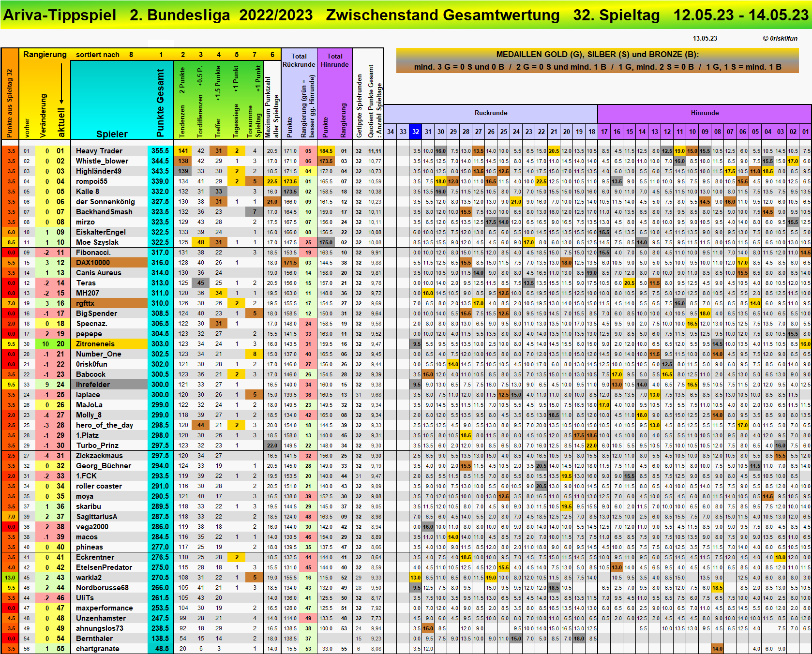Image resolution: width=812 pixels, height=654 pixels.
Task: Click the Medaillen Gold Silber Bronze legend
Action: pyautogui.click(x=598, y=61)
